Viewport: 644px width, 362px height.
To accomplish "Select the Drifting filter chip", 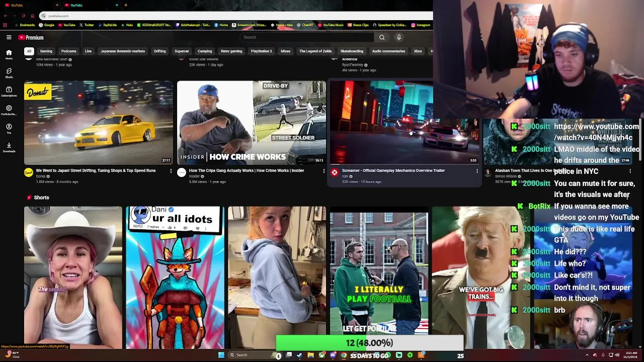I will point(160,51).
